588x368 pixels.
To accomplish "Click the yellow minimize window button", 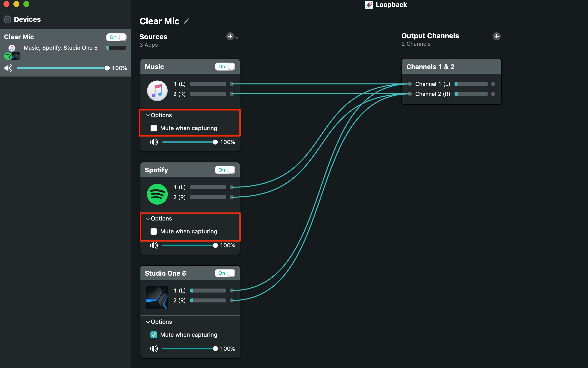I will pyautogui.click(x=16, y=4).
